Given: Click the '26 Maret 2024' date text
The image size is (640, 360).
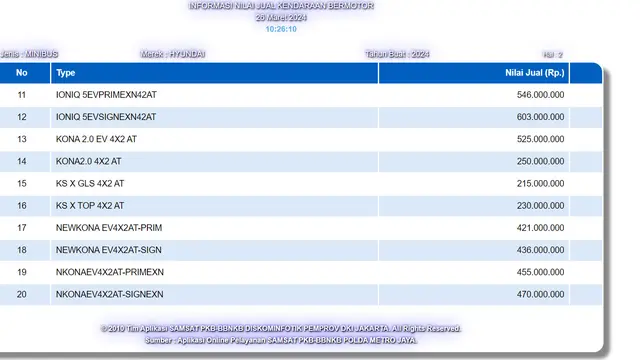Looking at the screenshot, I should point(281,18).
